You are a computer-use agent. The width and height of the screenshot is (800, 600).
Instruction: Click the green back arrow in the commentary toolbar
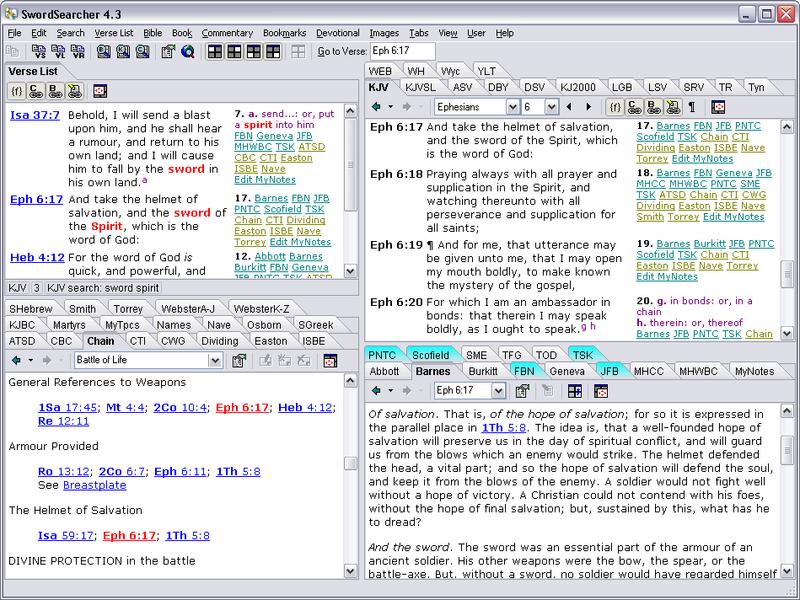coord(377,391)
